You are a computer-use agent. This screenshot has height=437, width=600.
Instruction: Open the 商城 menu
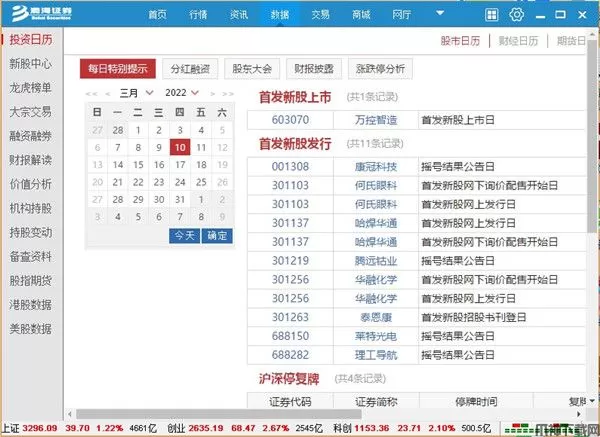[361, 15]
